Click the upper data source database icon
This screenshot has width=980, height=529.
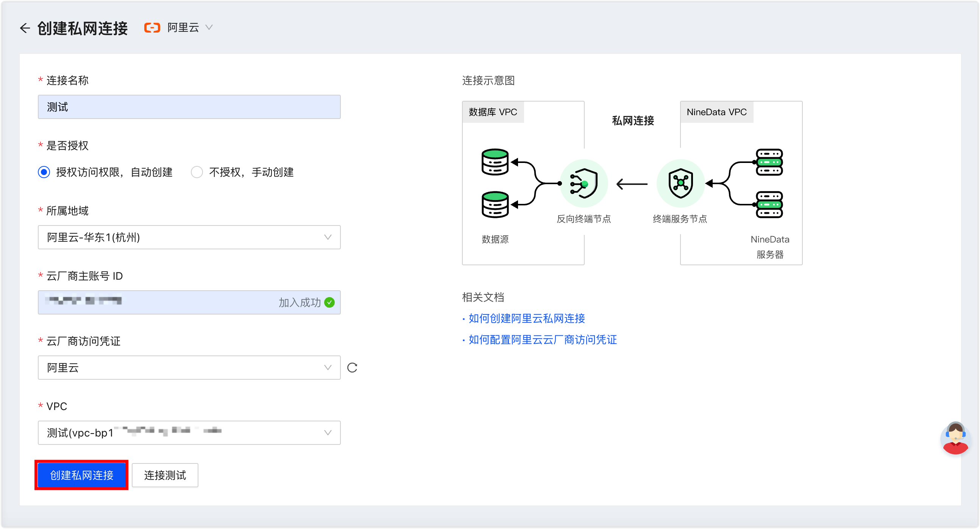tap(495, 162)
